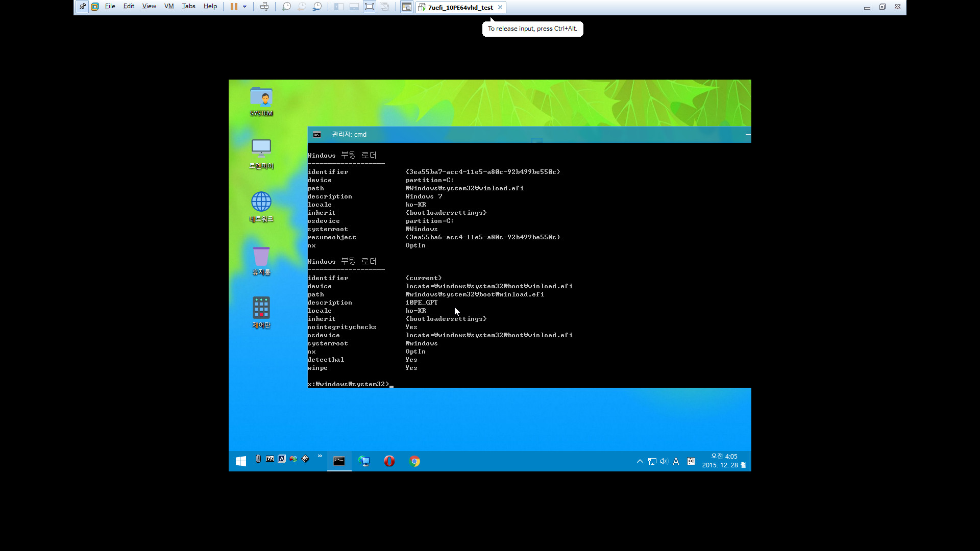This screenshot has height=551, width=980.
Task: Expand the power options dropdown arrow
Action: [x=245, y=7]
